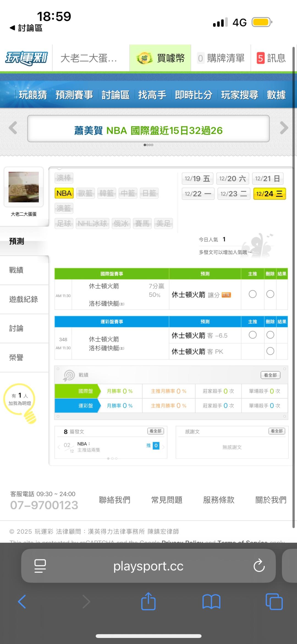The width and height of the screenshot is (297, 644).
Task: Open 玩家搜尋 nav menu
Action: (x=240, y=95)
